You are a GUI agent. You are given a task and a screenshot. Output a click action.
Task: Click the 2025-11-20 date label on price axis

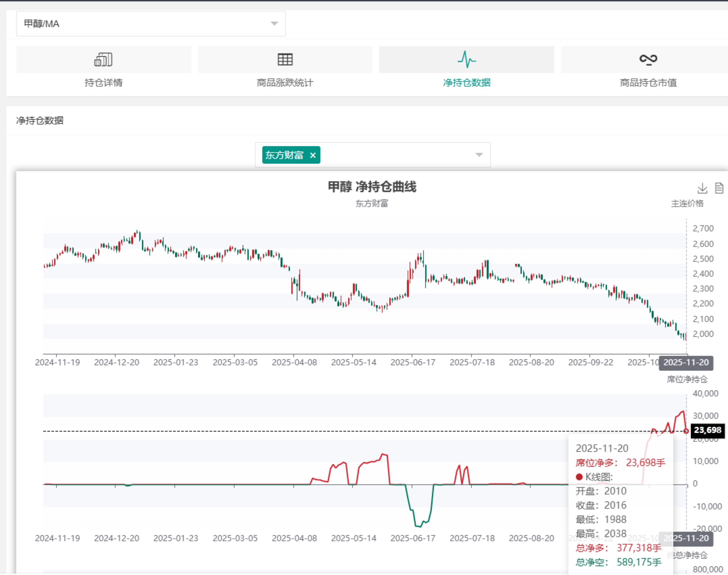[686, 362]
